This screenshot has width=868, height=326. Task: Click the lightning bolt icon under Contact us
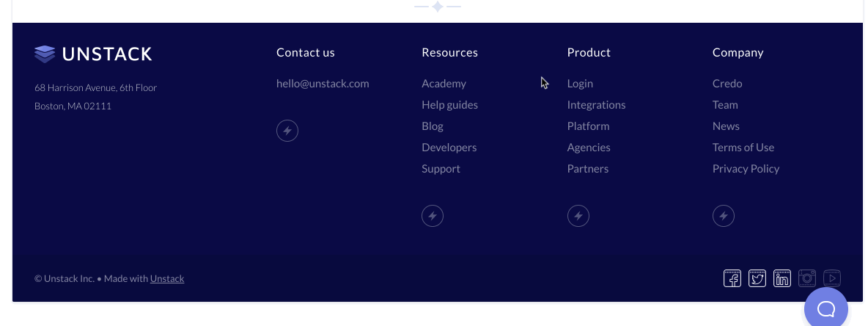pos(287,131)
